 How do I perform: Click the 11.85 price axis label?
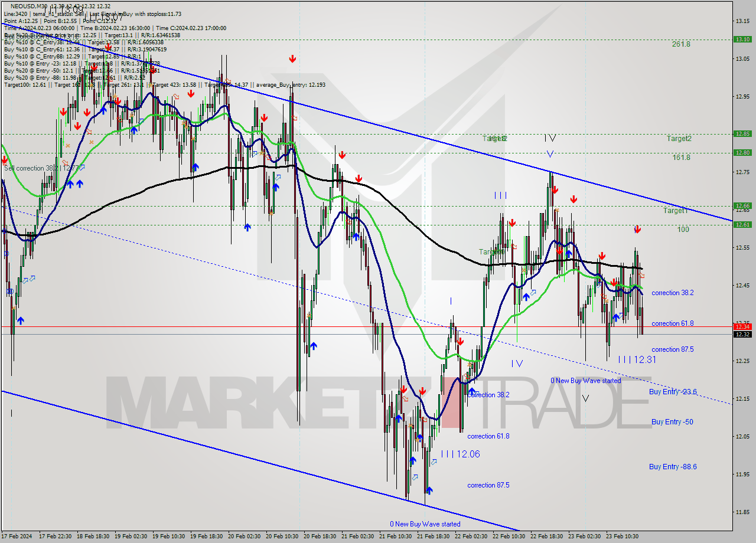point(742,512)
